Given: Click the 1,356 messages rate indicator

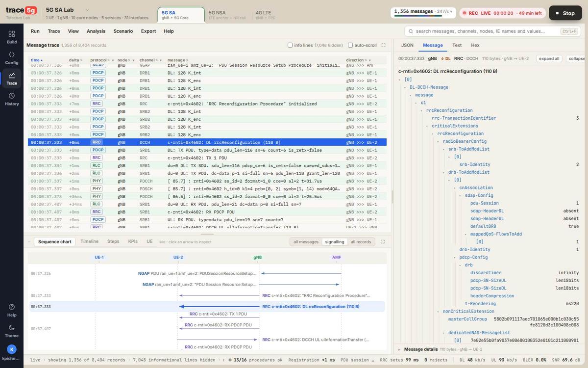Looking at the screenshot, I should (423, 12).
